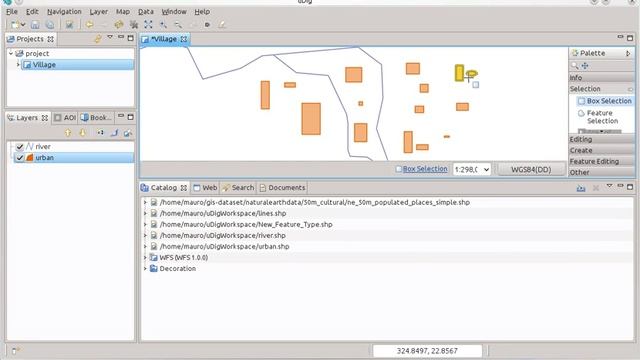Image resolution: width=640 pixels, height=360 pixels.
Task: Move layer up with the up arrow icon
Action: pyautogui.click(x=68, y=132)
